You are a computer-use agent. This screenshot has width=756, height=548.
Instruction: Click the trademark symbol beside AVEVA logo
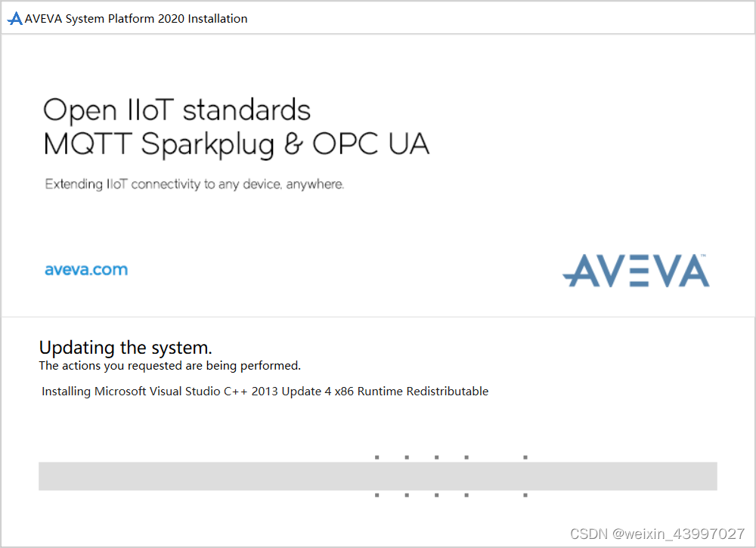pos(704,256)
